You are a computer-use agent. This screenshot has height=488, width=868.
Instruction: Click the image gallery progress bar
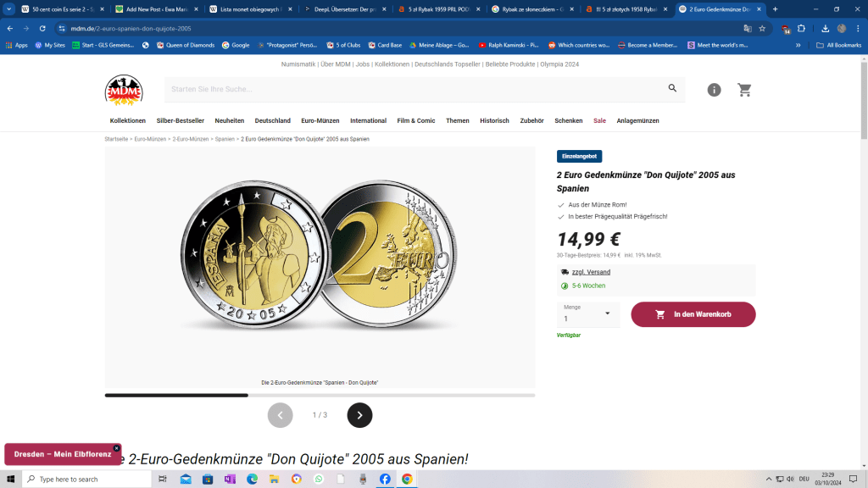(x=320, y=395)
